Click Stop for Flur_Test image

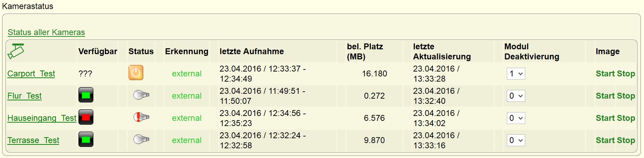pos(626,96)
